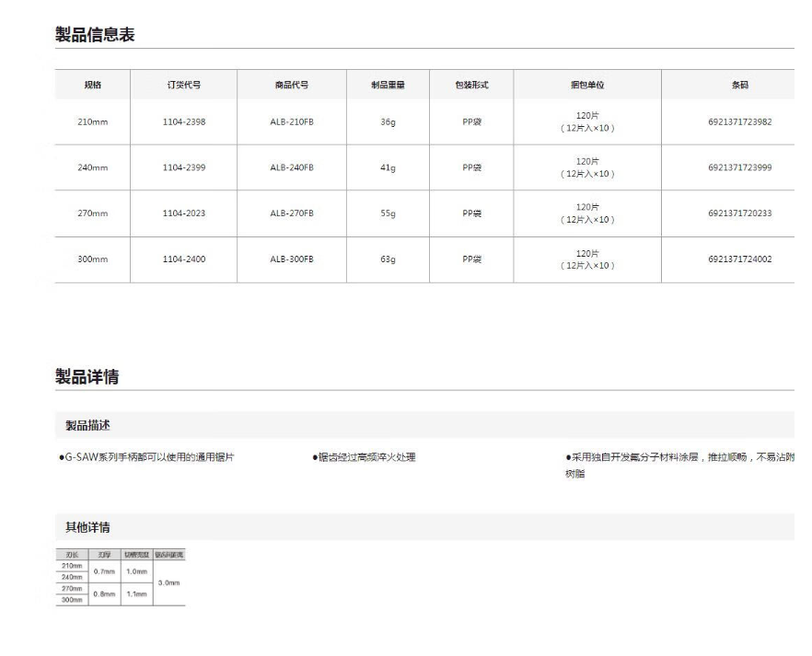This screenshot has width=812, height=656.
Task: Click barcode number 6921371724002
Action: pyautogui.click(x=739, y=259)
